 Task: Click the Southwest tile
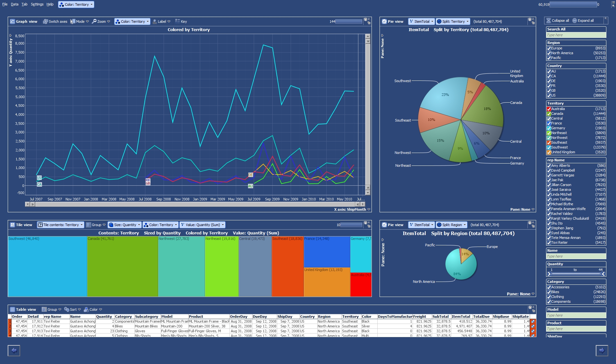(x=47, y=267)
